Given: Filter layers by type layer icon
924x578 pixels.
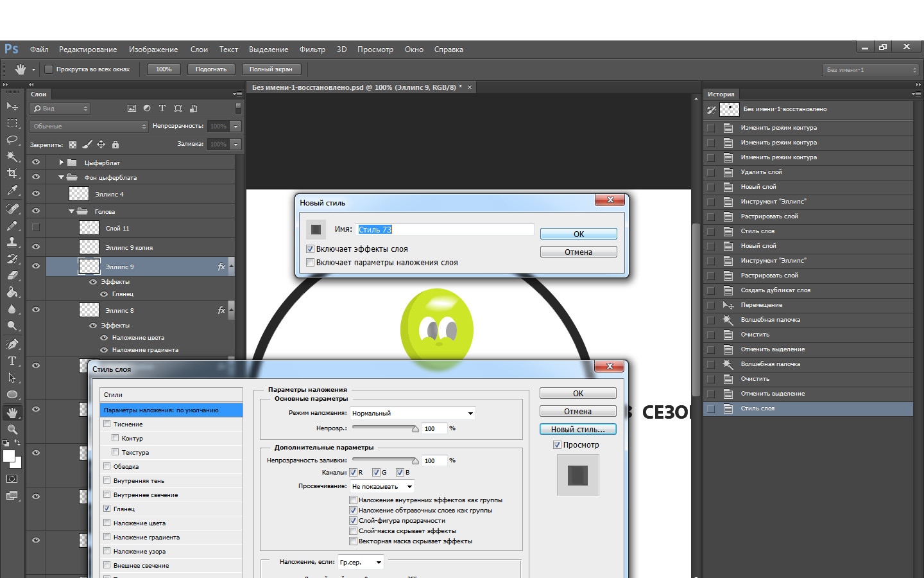Looking at the screenshot, I should (x=162, y=109).
